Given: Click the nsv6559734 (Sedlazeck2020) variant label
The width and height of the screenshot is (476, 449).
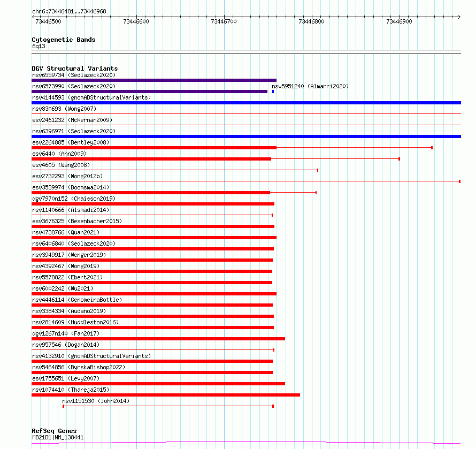Looking at the screenshot, I should click(x=74, y=75).
